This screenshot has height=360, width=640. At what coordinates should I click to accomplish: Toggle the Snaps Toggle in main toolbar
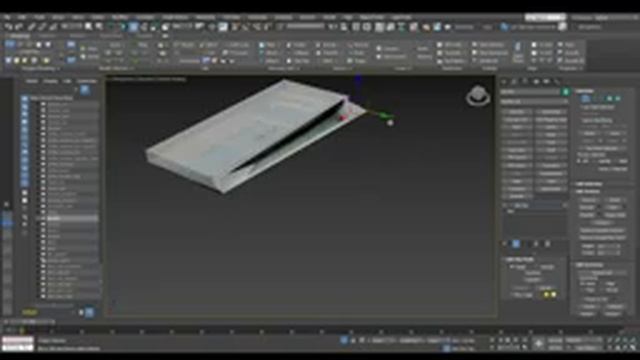click(x=236, y=27)
